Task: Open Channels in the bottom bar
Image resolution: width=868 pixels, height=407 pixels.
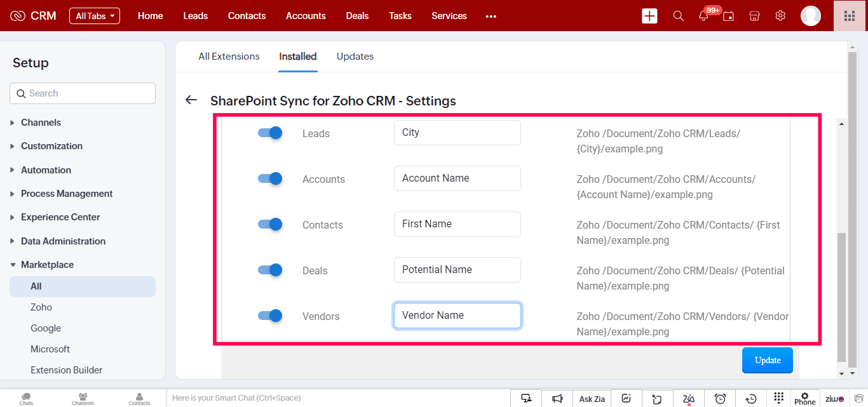Action: point(83,399)
